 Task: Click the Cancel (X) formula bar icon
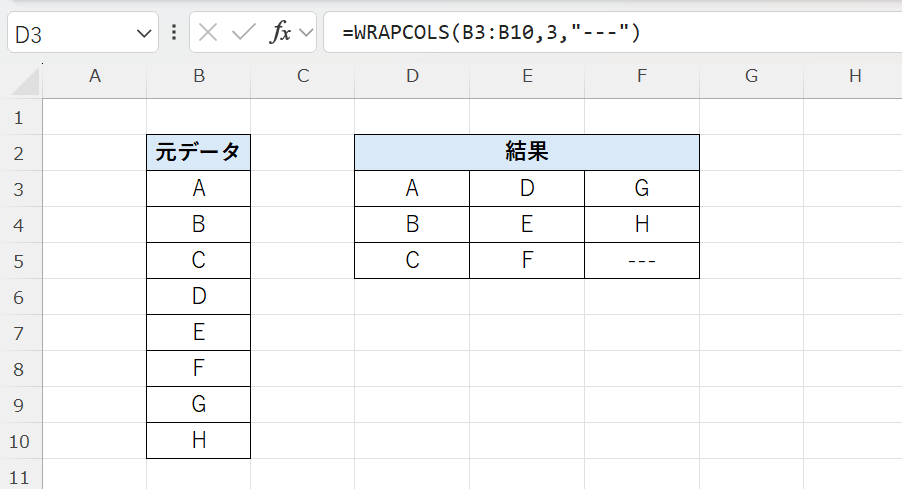point(208,33)
